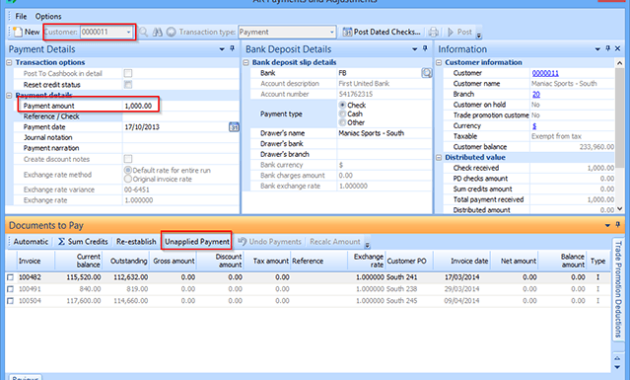Open the Customer dropdown arrow

[x=129, y=32]
